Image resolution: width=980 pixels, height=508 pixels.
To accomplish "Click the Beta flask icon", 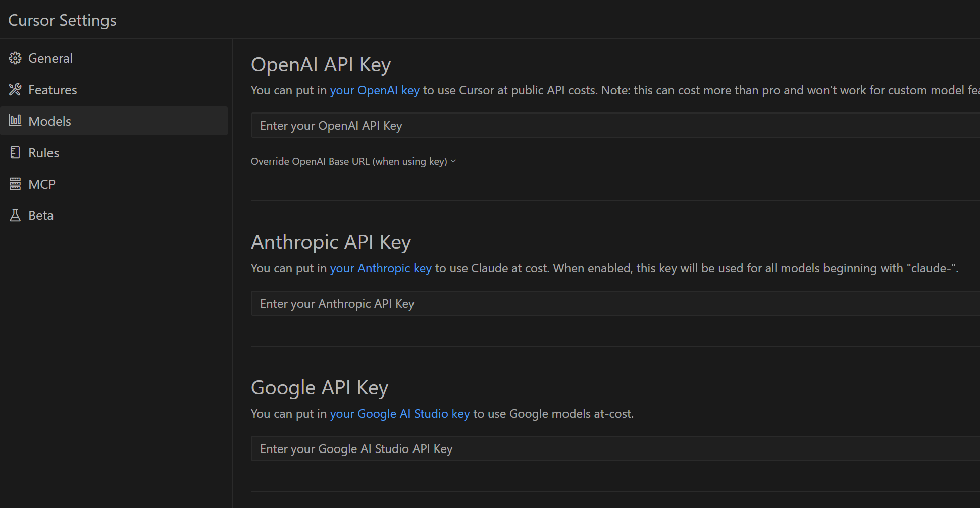I will [x=15, y=215].
